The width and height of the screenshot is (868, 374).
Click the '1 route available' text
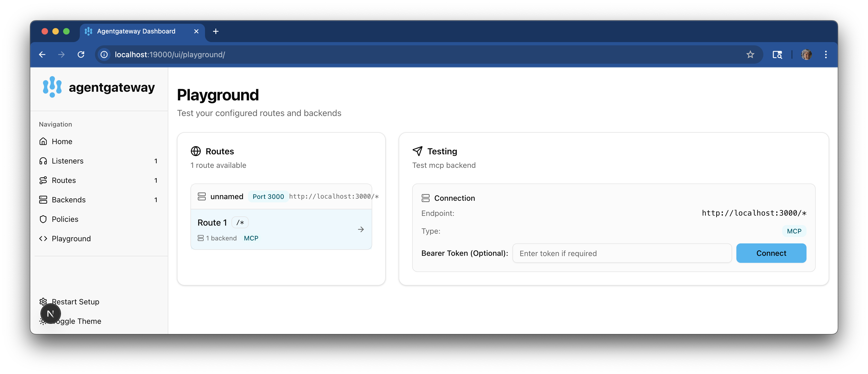pyautogui.click(x=218, y=165)
